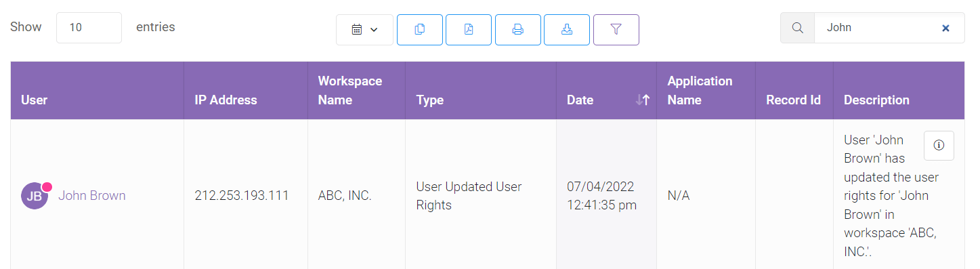
Task: Open the info icon in Description cell
Action: (x=939, y=145)
